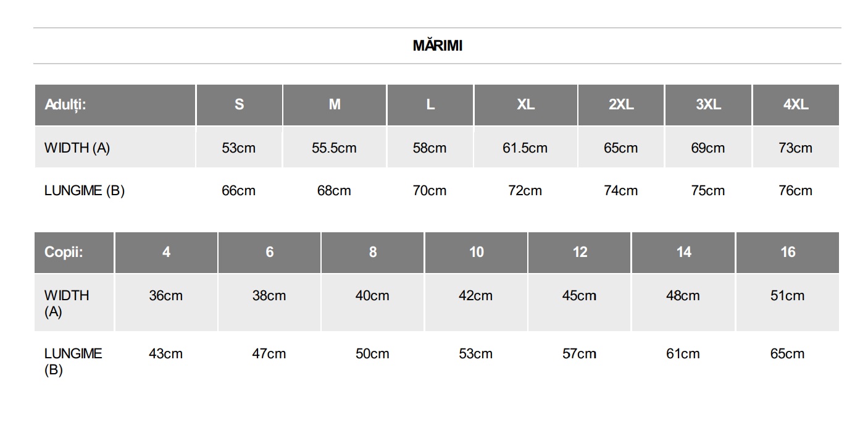This screenshot has width=868, height=425.
Task: Select the 47cm length value for size 6
Action: pyautogui.click(x=269, y=354)
